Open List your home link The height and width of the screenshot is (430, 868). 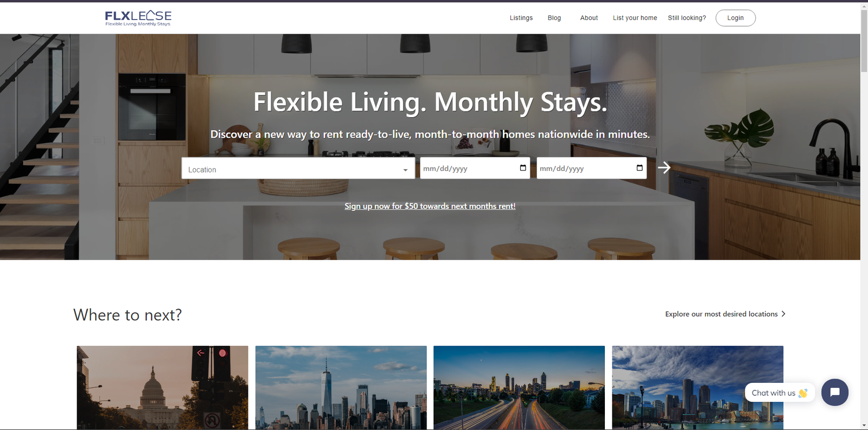tap(635, 18)
